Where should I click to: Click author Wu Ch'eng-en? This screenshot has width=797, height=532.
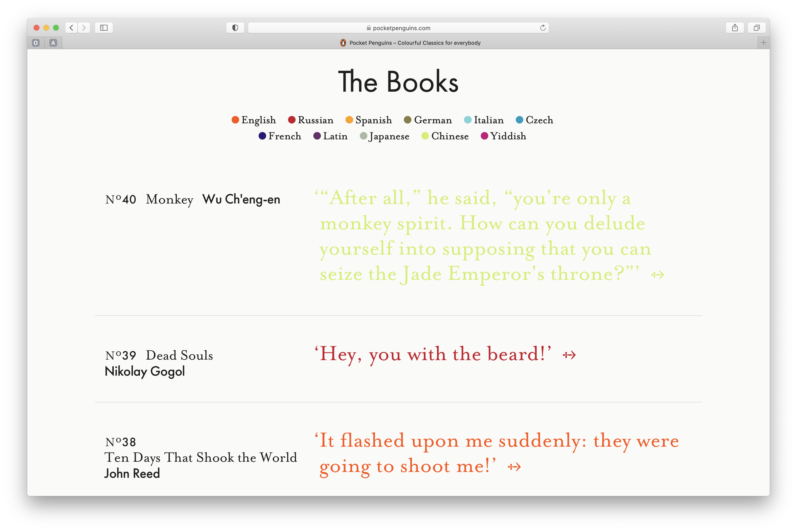pos(241,199)
